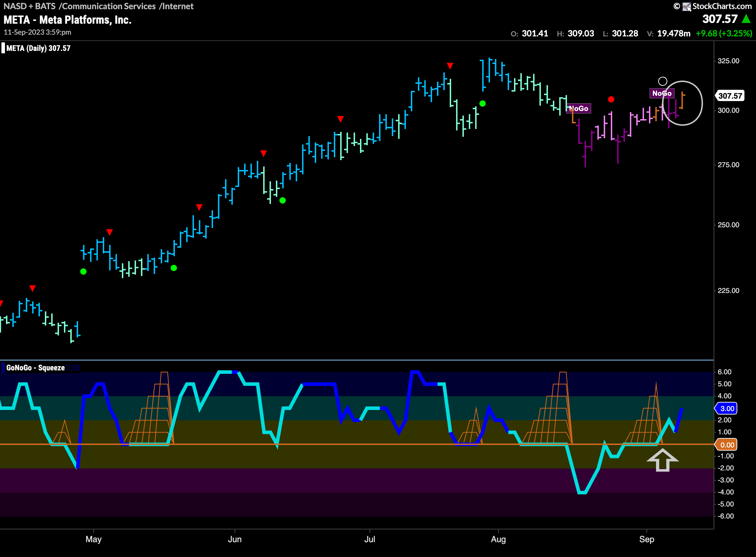Click the -3.00 oscillator axis label

726,480
